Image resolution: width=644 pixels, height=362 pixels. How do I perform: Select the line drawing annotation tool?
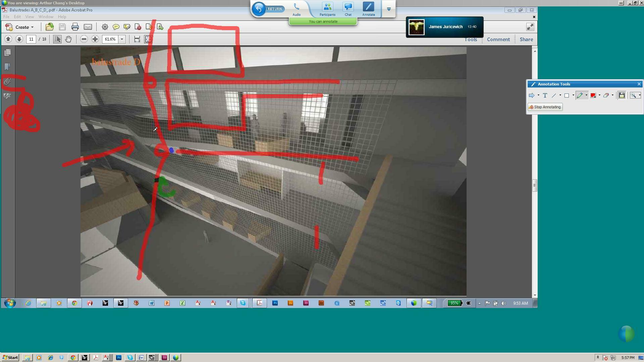[554, 96]
